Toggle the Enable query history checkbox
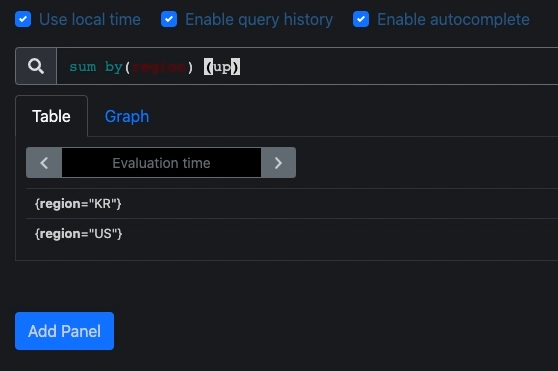Image resolution: width=558 pixels, height=371 pixels. pos(169,19)
